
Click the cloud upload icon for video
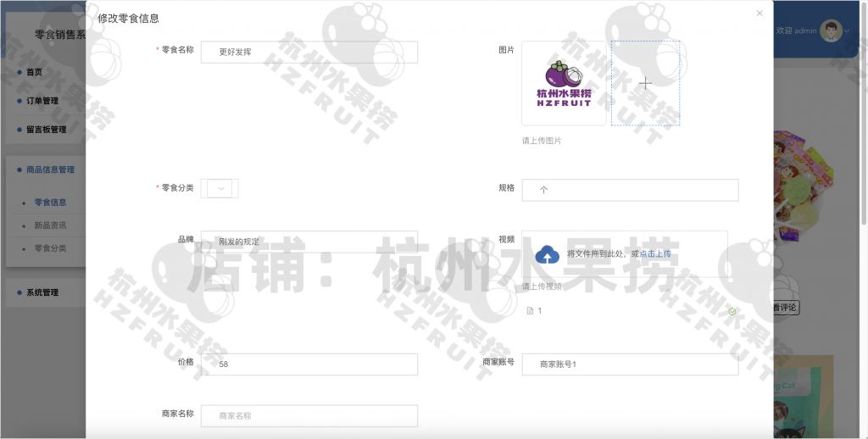547,254
